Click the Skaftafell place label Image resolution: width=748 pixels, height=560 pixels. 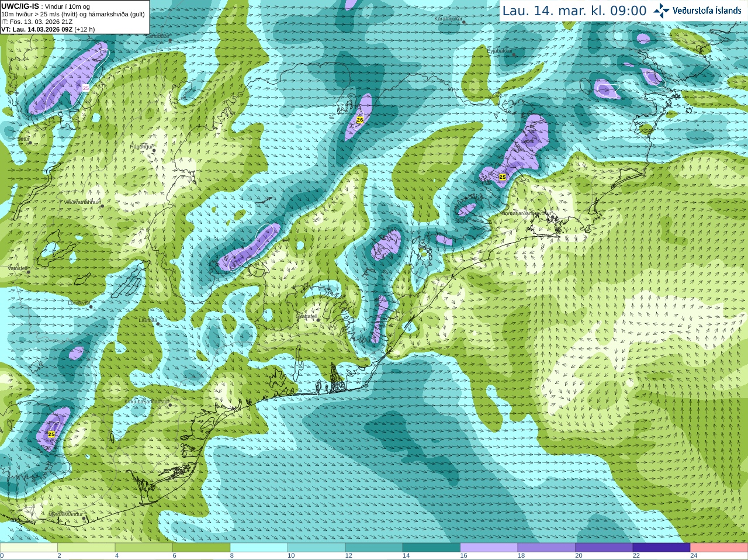coord(306,316)
